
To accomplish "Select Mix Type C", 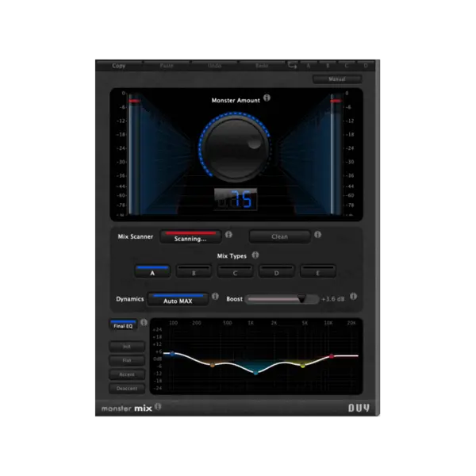I will click(x=235, y=271).
